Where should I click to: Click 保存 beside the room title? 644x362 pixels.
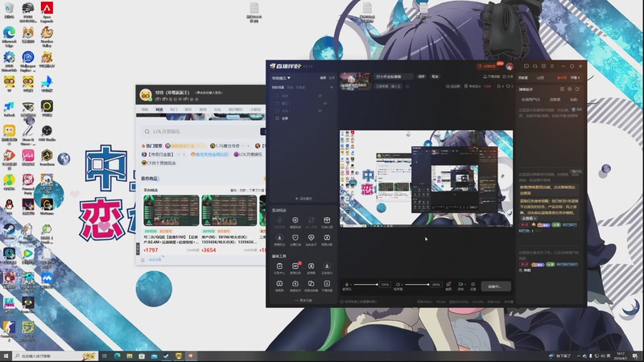(x=421, y=76)
